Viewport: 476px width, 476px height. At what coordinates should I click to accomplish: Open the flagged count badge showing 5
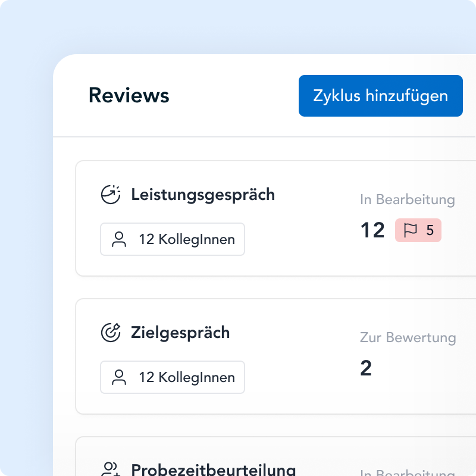click(x=418, y=230)
